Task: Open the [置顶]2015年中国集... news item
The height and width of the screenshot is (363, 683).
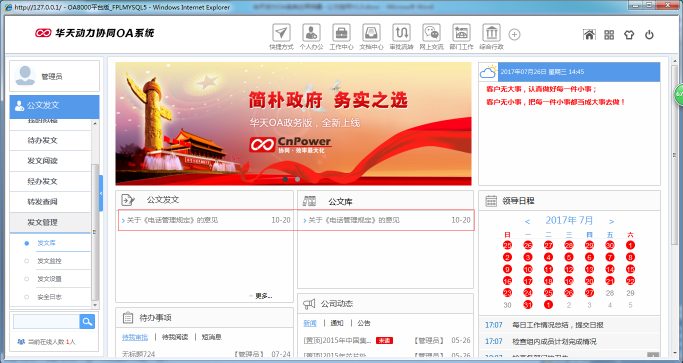Action: [338, 340]
